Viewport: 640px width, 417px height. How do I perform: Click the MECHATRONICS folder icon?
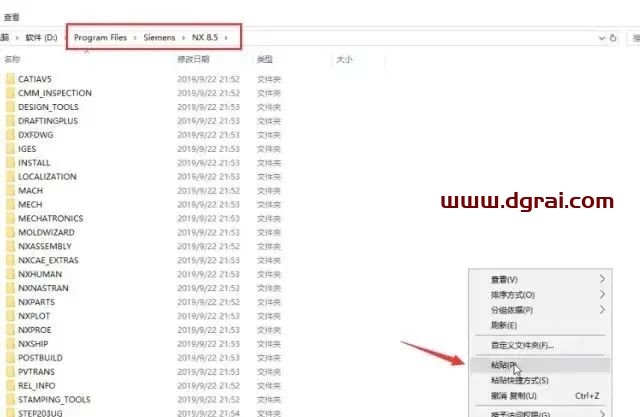tap(11, 218)
